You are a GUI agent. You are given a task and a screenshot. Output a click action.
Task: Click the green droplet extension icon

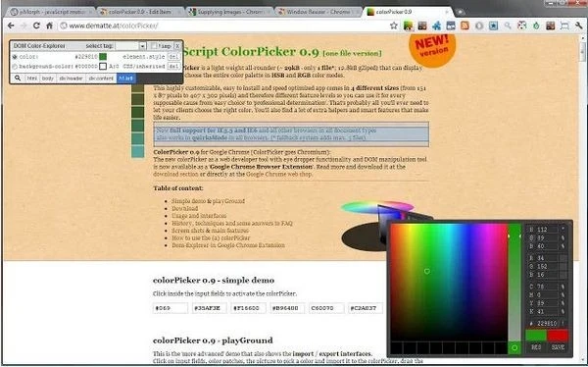coord(536,26)
